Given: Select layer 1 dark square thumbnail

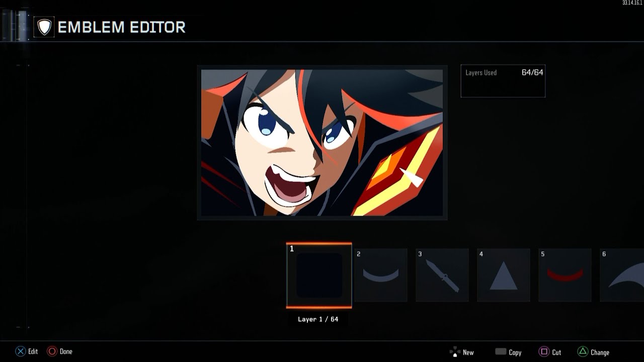Looking at the screenshot, I should (319, 276).
